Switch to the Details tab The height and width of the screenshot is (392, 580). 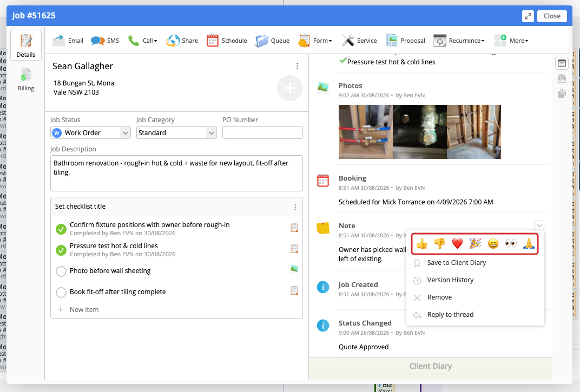click(26, 45)
